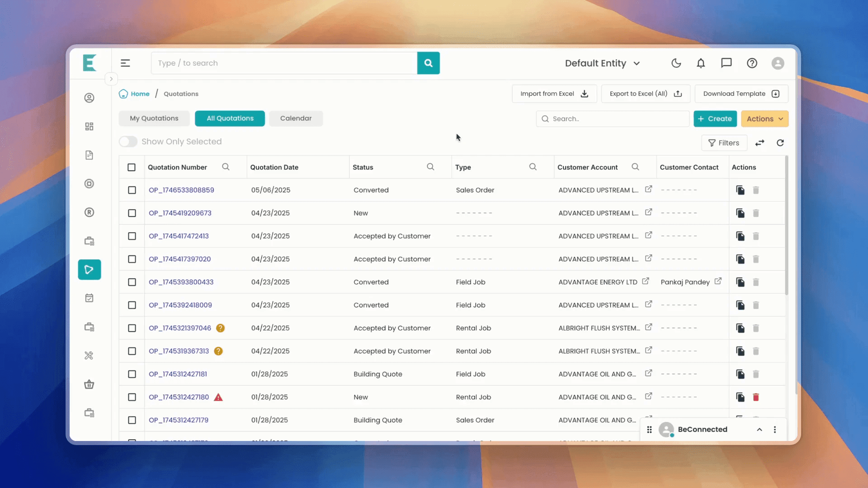This screenshot has height=488, width=868.
Task: Go to Home breadcrumb
Action: 134,94
